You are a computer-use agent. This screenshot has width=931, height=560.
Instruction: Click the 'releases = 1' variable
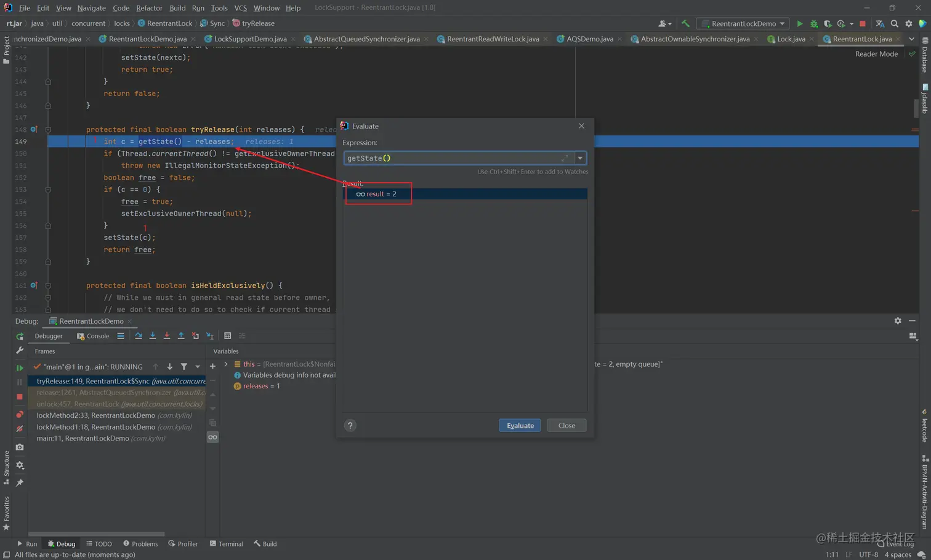click(257, 386)
